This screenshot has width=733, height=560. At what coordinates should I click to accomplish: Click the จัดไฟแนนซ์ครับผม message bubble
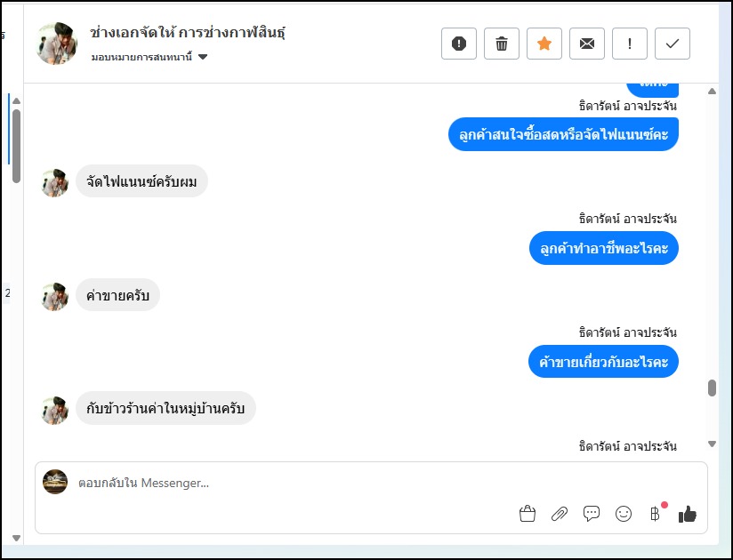141,181
